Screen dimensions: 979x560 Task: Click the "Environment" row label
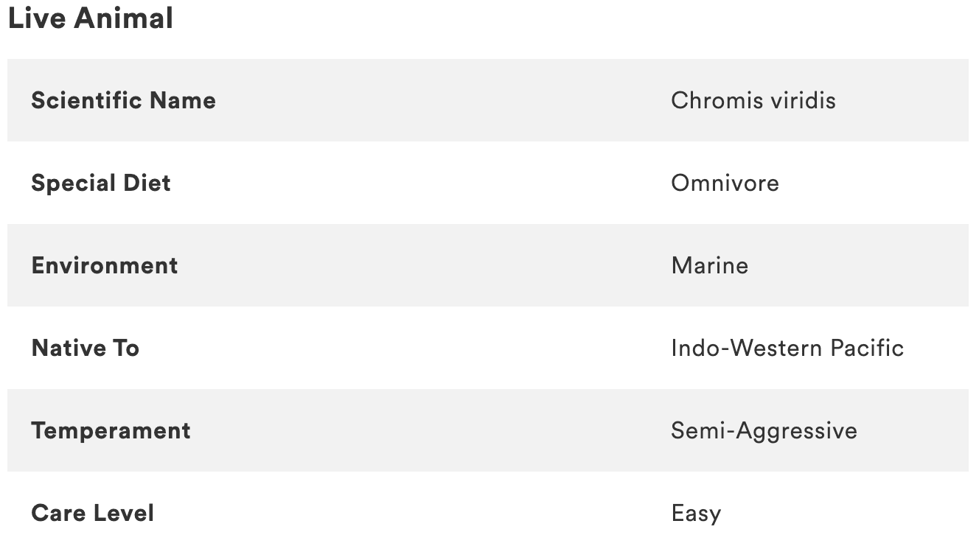click(105, 265)
